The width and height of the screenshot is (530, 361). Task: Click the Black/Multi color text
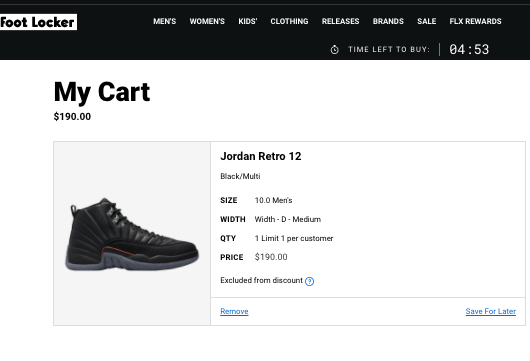point(240,176)
